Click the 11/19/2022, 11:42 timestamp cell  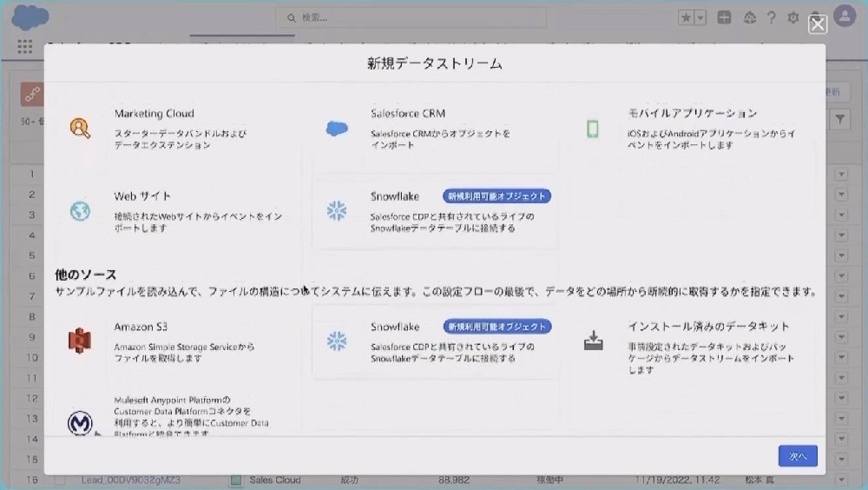coord(677,480)
